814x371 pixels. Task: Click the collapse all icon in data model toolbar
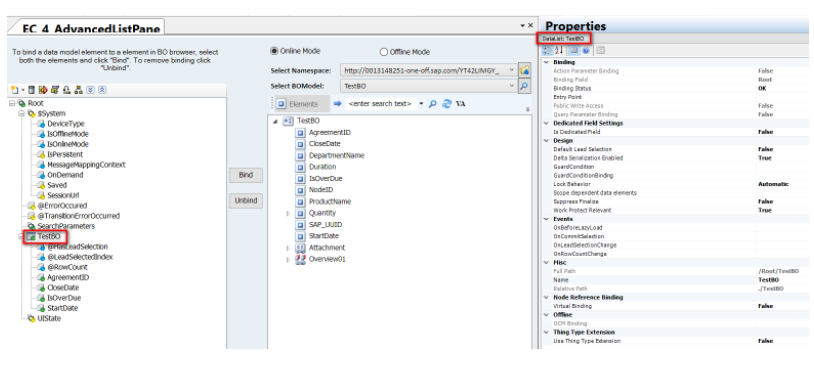(102, 90)
